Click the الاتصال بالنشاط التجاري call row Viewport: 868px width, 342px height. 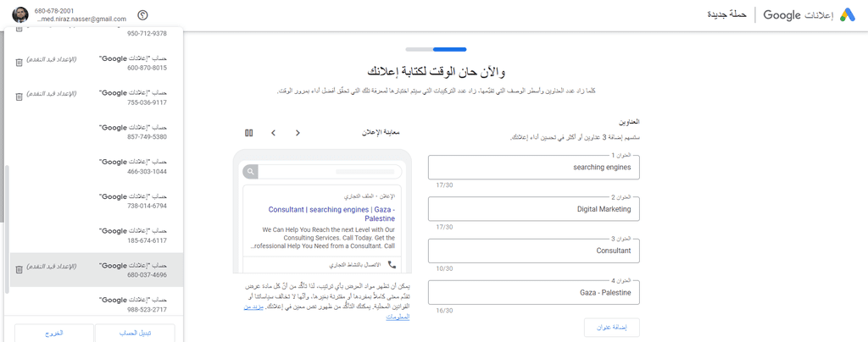coord(324,265)
